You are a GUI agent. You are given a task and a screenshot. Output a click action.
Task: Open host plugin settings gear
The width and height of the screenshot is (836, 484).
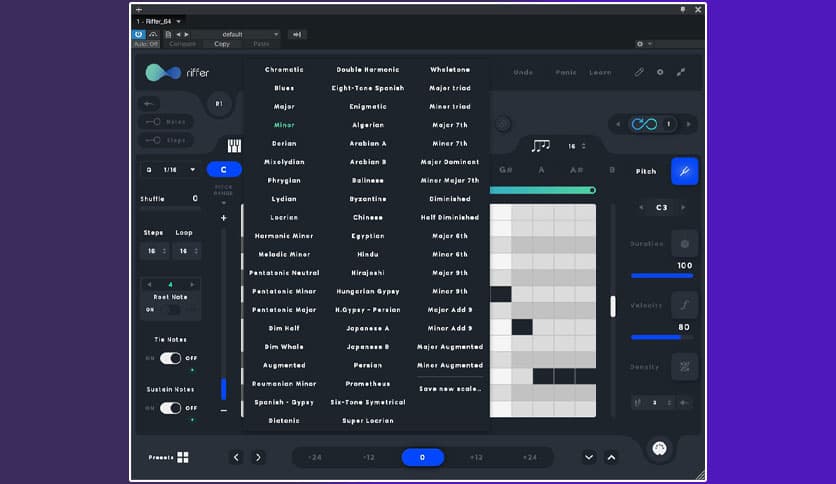click(x=640, y=44)
